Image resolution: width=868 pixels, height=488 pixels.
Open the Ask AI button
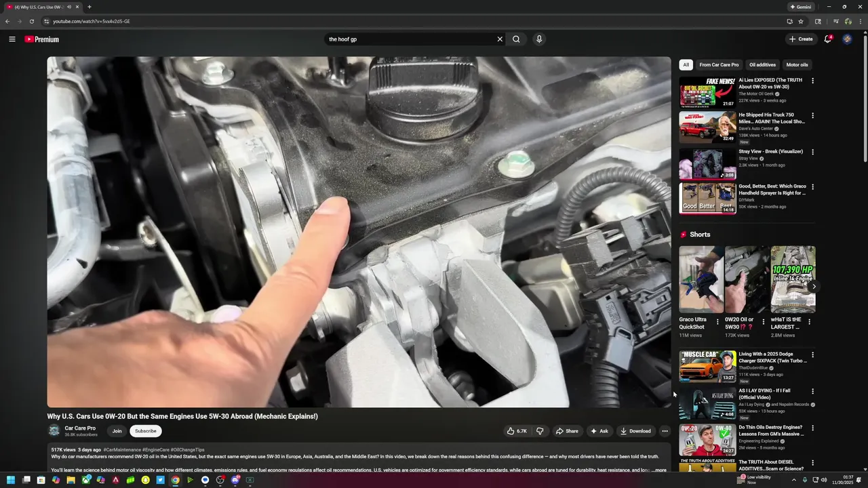tap(599, 431)
